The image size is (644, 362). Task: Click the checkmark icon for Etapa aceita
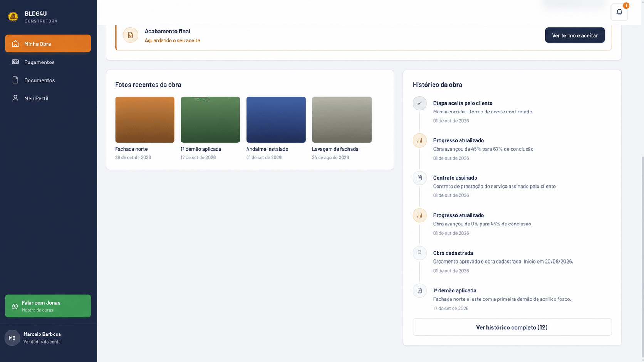[x=419, y=103]
